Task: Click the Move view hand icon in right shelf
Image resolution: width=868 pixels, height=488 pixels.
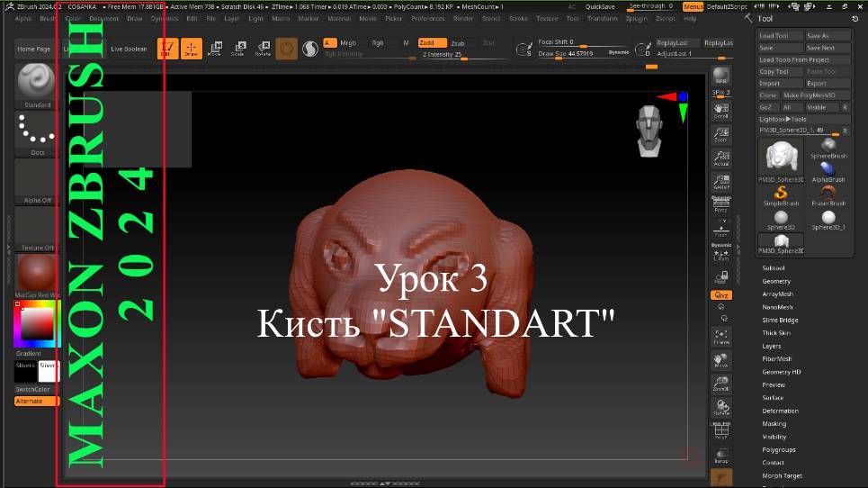Action: (x=720, y=361)
